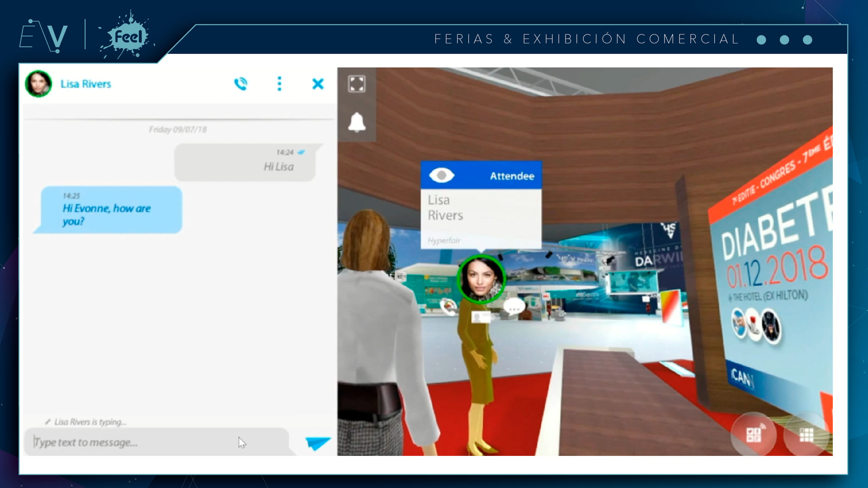Click Lisa Rivers' profile photo in chat header

(38, 84)
